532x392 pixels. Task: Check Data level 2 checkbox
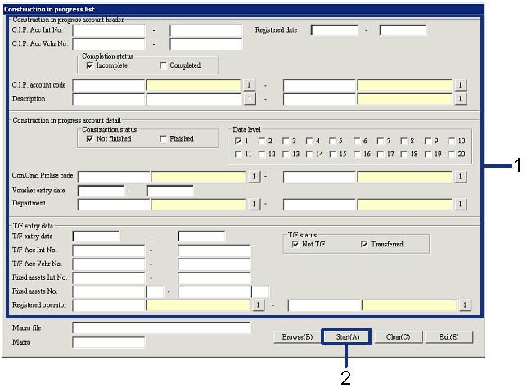click(x=262, y=141)
